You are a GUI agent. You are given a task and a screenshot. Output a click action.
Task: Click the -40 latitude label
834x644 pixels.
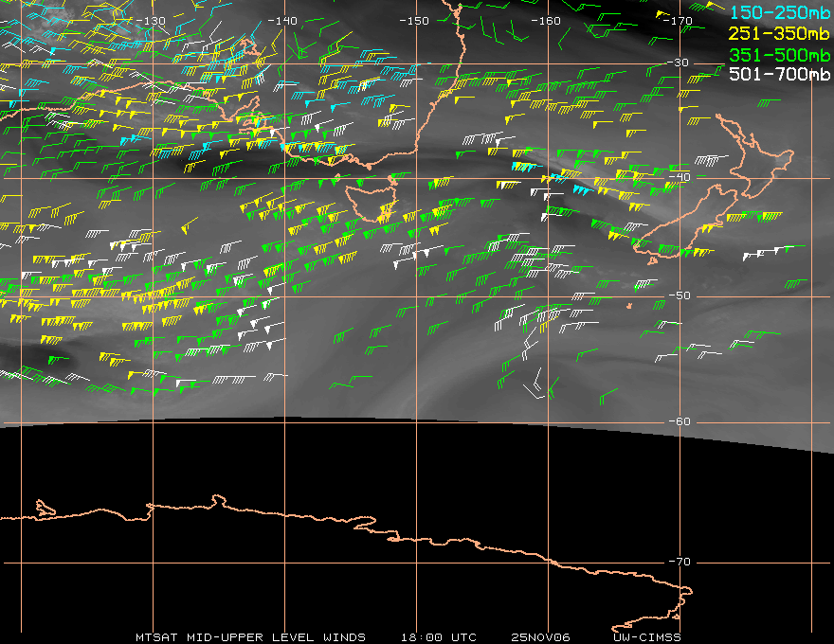pos(679,177)
